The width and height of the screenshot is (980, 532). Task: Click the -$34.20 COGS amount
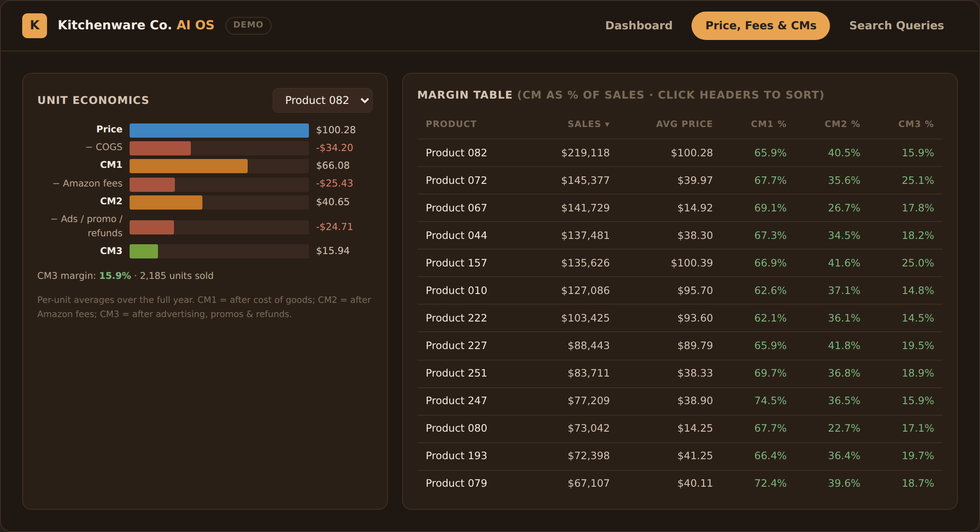click(x=335, y=148)
